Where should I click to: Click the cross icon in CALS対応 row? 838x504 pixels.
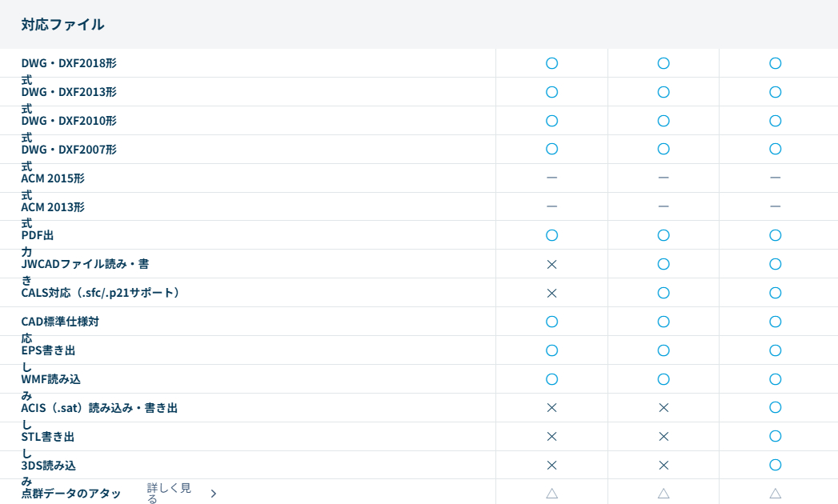click(551, 293)
